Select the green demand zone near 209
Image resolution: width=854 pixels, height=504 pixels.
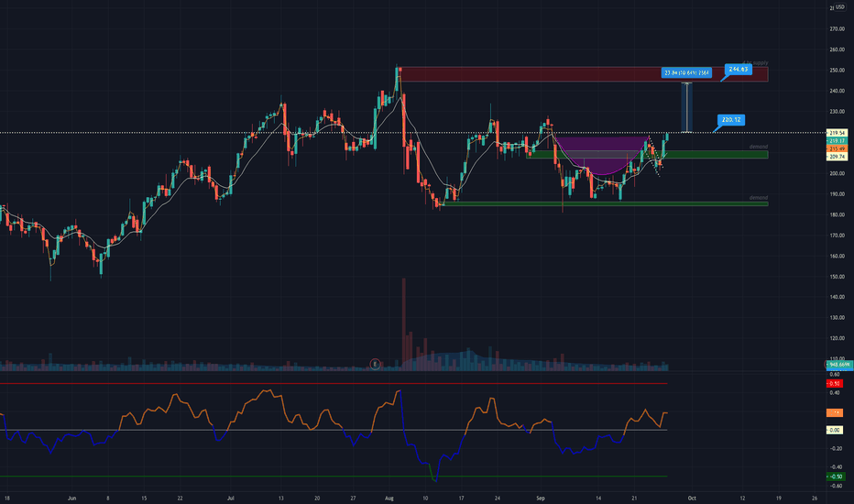647,155
